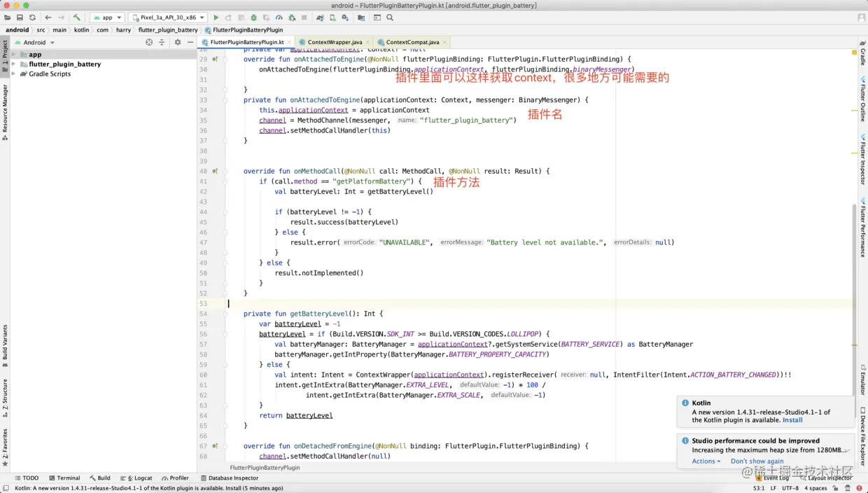Viewport: 868px width, 493px height.
Task: Hide the Project panel with minus icon
Action: coord(190,42)
